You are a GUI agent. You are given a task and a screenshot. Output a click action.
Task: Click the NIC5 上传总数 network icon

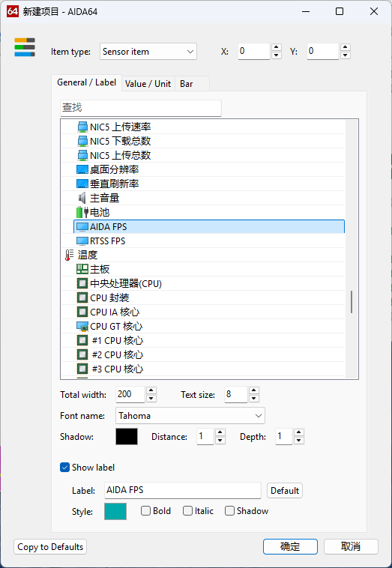tap(82, 155)
